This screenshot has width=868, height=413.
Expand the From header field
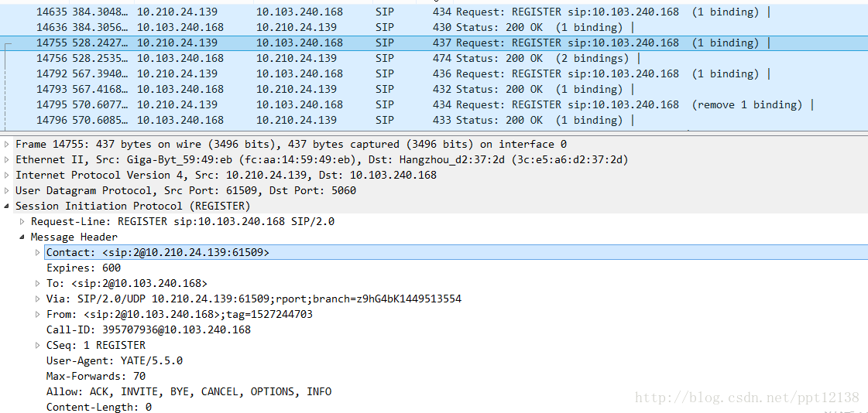click(x=38, y=315)
